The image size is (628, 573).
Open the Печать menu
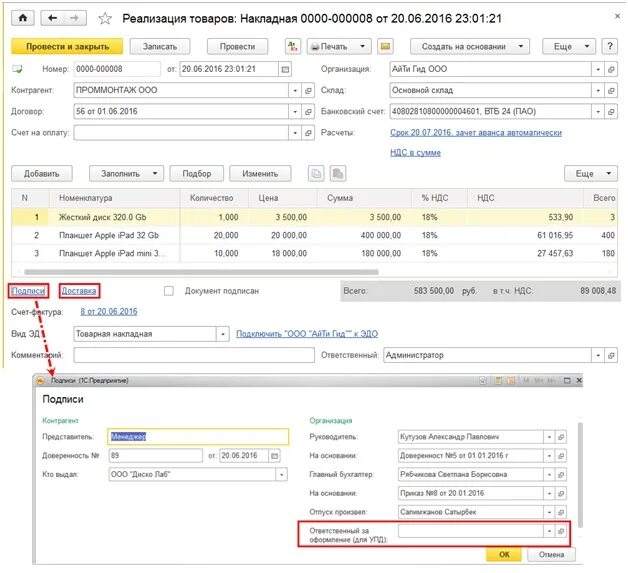[339, 46]
